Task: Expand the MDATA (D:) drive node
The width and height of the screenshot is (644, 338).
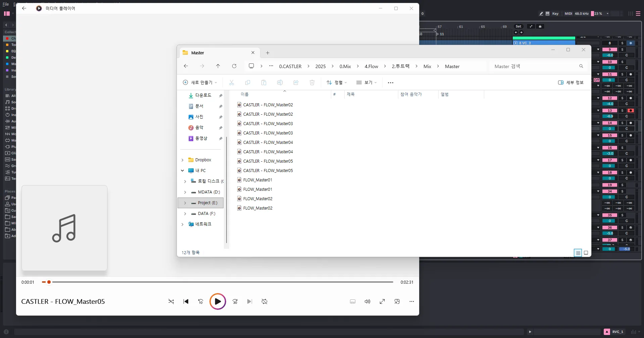Action: 185,192
